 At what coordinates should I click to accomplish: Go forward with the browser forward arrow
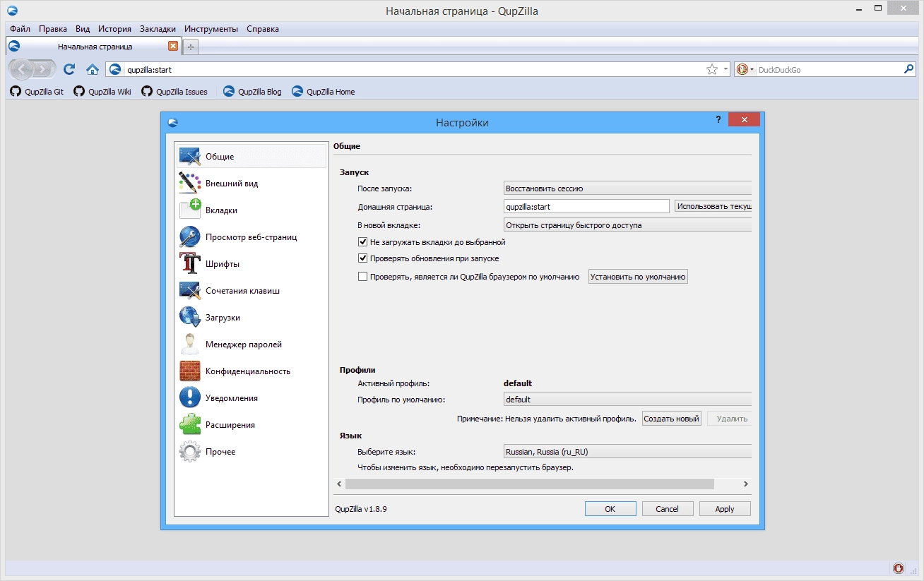click(x=44, y=69)
